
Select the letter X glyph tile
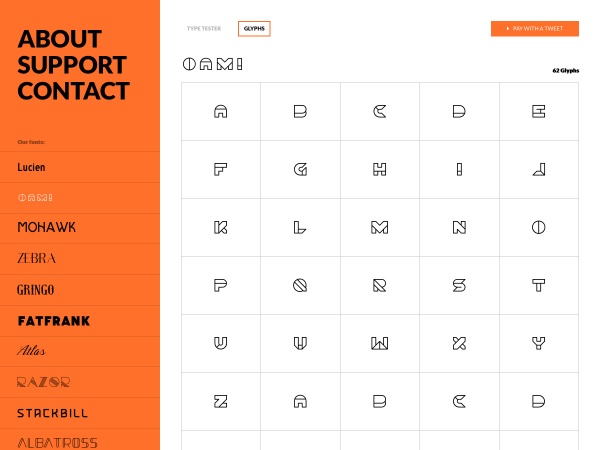pyautogui.click(x=459, y=344)
